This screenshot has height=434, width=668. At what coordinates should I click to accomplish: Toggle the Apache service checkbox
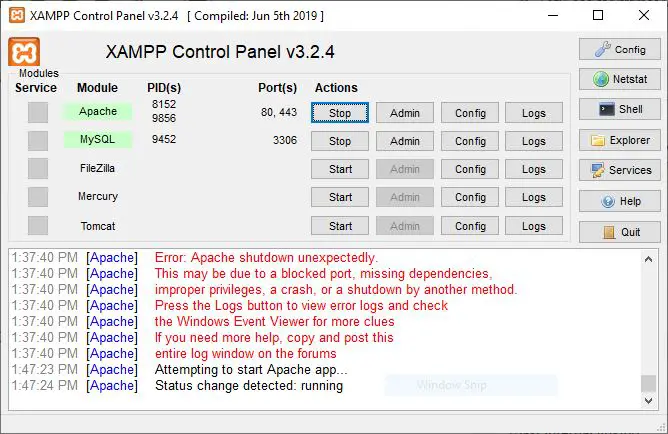[x=38, y=112]
